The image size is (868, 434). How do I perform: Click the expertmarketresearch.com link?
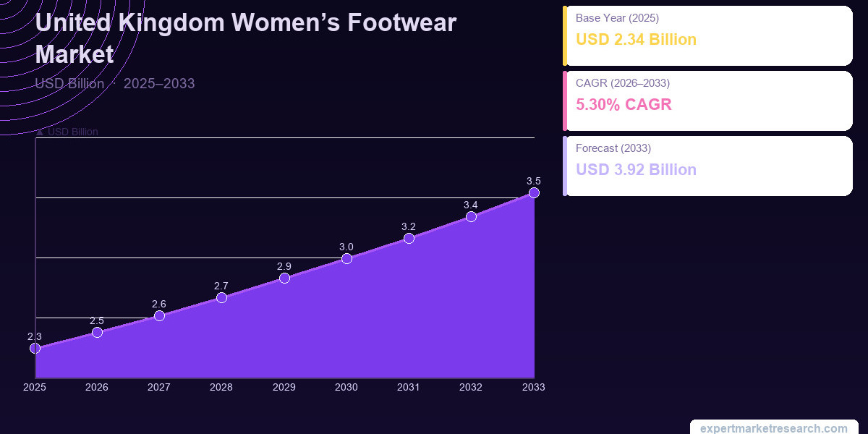tap(774, 428)
